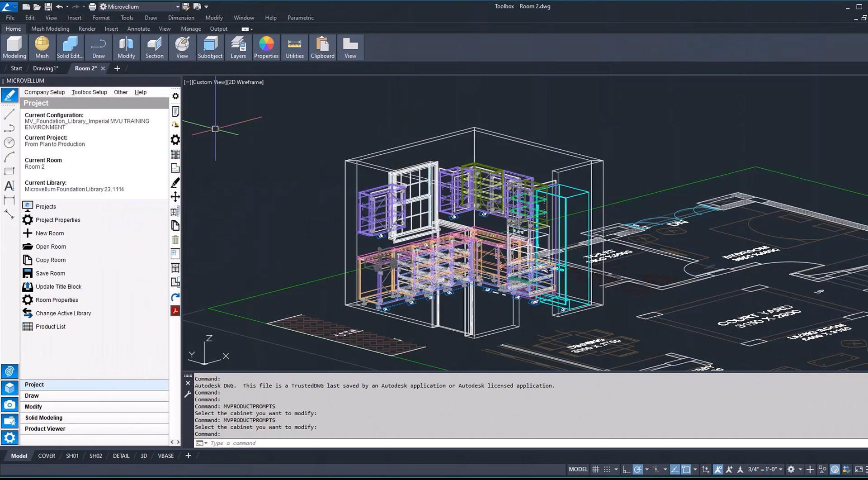Expand the undo history dropdown arrow

pyautogui.click(x=67, y=6)
